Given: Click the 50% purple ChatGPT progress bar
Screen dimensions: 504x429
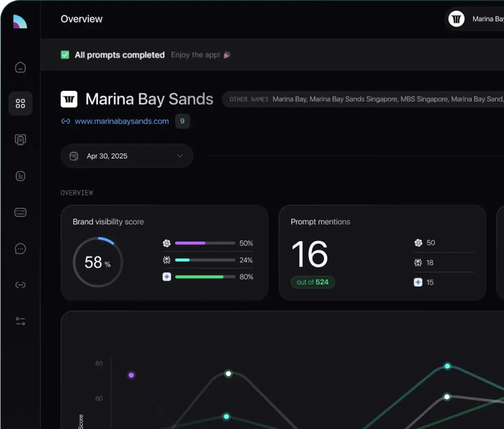Looking at the screenshot, I should pos(205,243).
